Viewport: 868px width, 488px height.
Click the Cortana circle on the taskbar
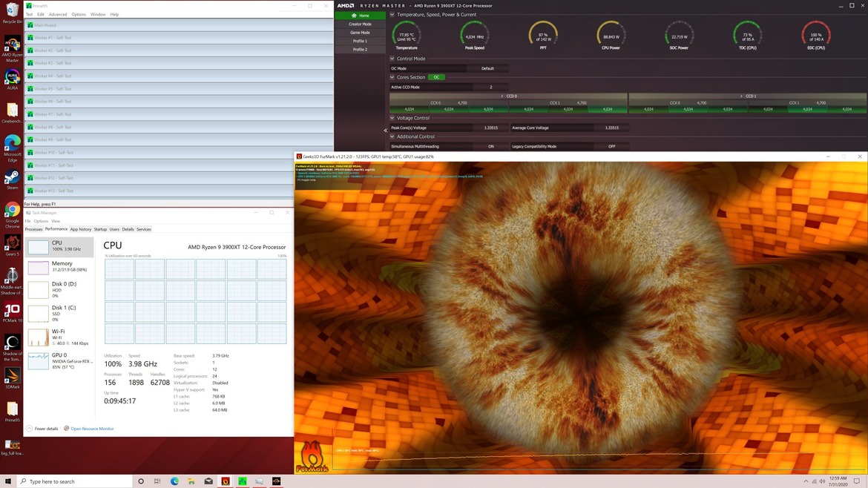[141, 481]
